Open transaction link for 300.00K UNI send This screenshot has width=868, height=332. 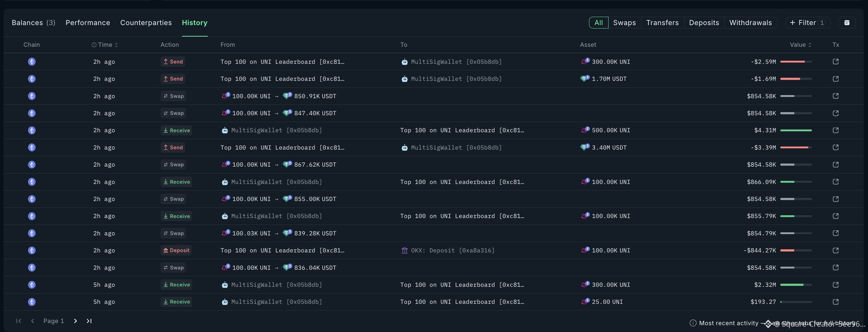[x=835, y=62]
